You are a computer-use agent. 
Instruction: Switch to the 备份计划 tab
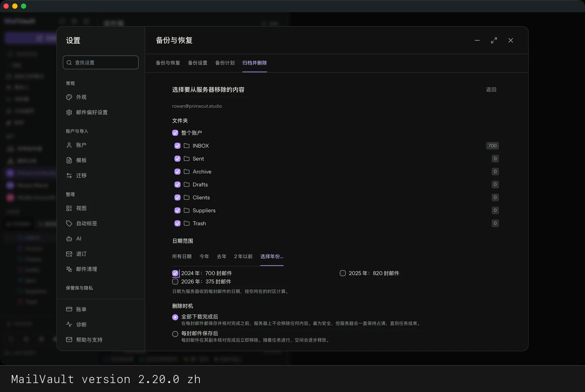pos(225,63)
